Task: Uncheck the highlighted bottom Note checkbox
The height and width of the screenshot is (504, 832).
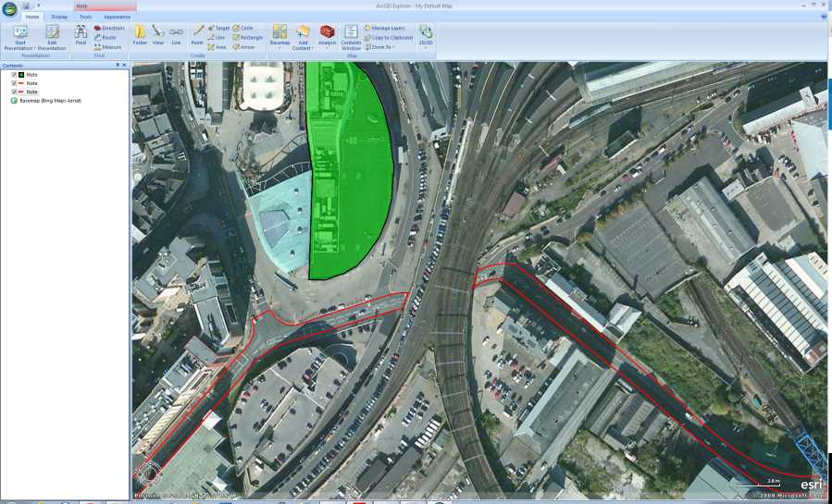Action: point(14,92)
